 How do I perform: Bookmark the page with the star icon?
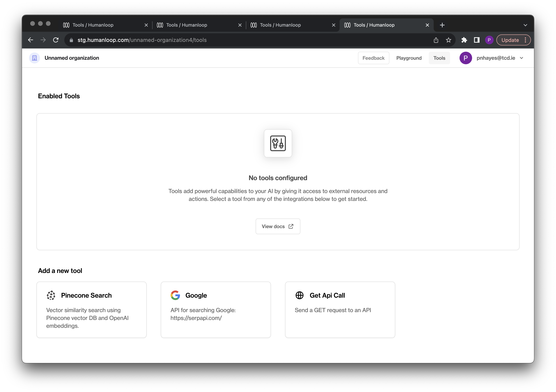pos(449,40)
